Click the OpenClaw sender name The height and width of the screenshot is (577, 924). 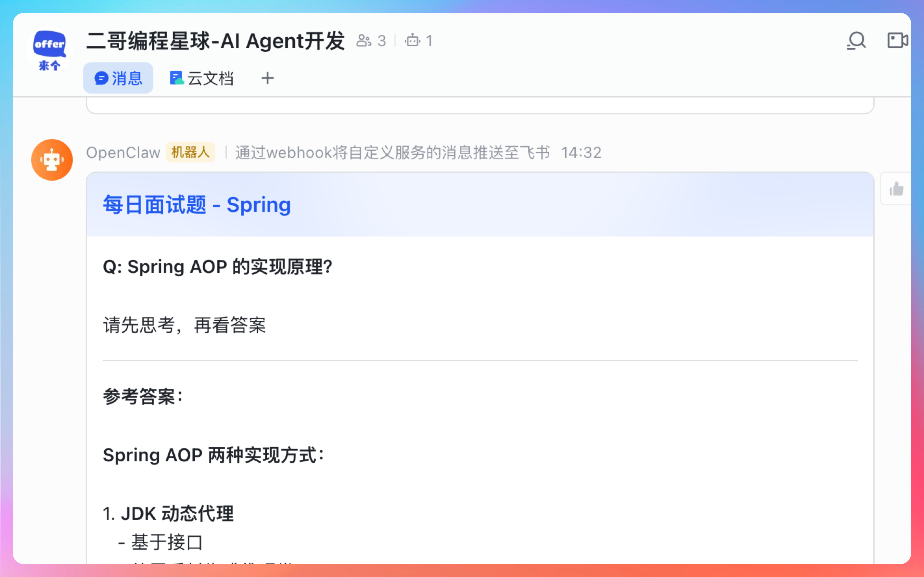(123, 153)
